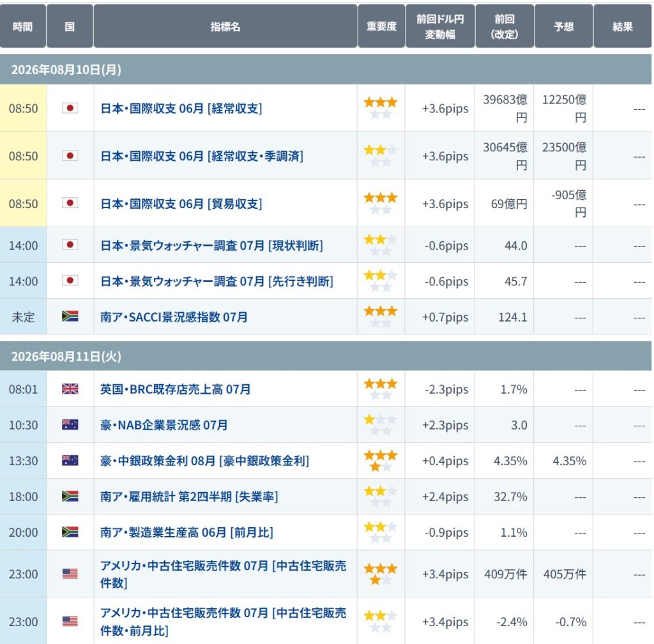The image size is (654, 644).
Task: Click the 結果 column header
Action: (x=622, y=26)
